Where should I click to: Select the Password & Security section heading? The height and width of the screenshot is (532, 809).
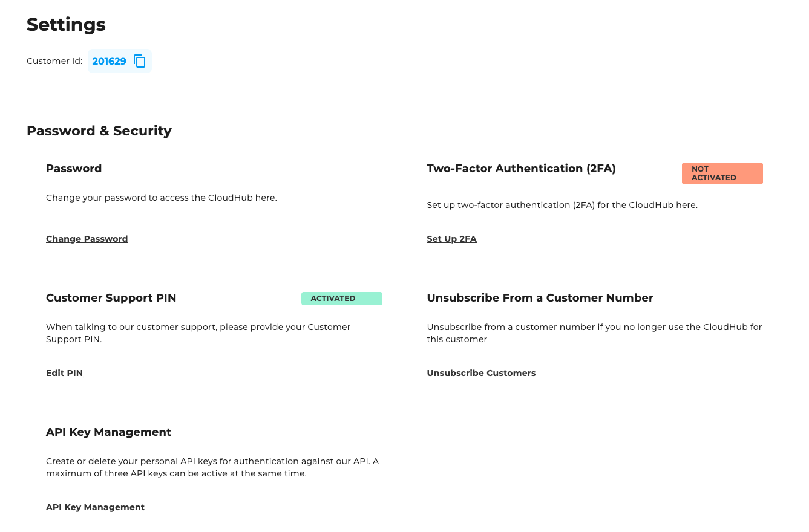pos(99,131)
